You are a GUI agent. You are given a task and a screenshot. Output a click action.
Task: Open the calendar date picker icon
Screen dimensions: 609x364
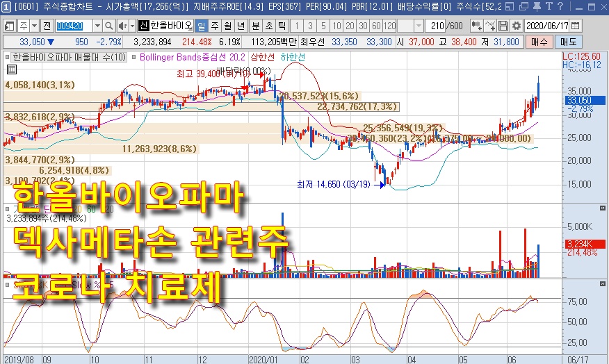click(x=576, y=26)
